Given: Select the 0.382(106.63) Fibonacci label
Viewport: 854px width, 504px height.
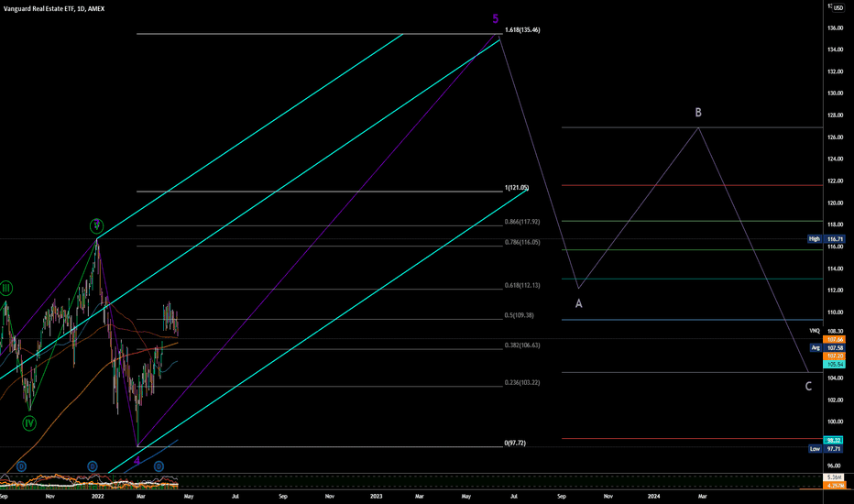Looking at the screenshot, I should tap(521, 345).
